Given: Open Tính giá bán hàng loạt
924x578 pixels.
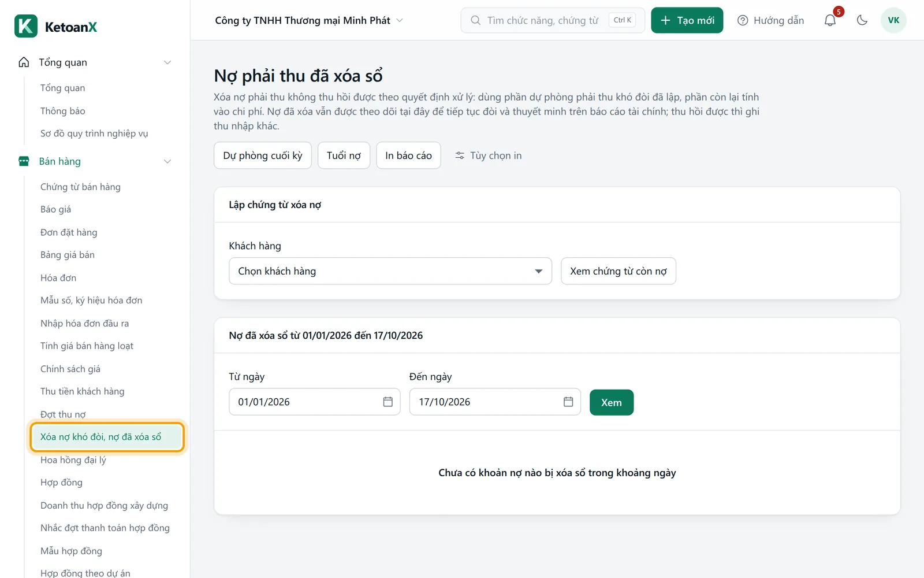Looking at the screenshot, I should tap(87, 346).
